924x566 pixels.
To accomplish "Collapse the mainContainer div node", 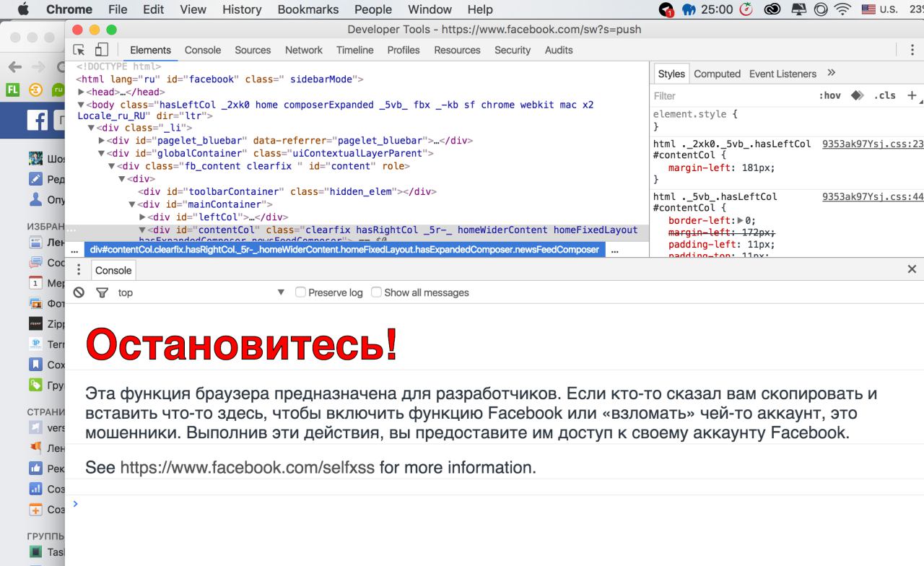I will (131, 204).
